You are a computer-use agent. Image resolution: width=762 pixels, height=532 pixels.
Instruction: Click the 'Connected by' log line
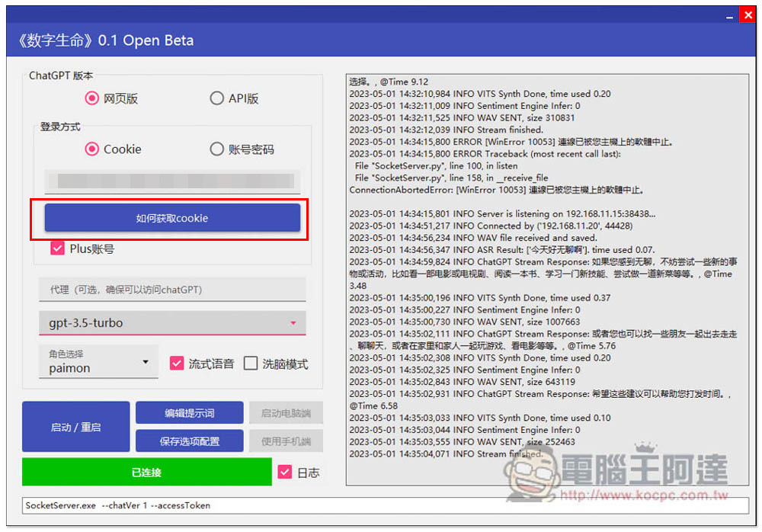coord(491,226)
